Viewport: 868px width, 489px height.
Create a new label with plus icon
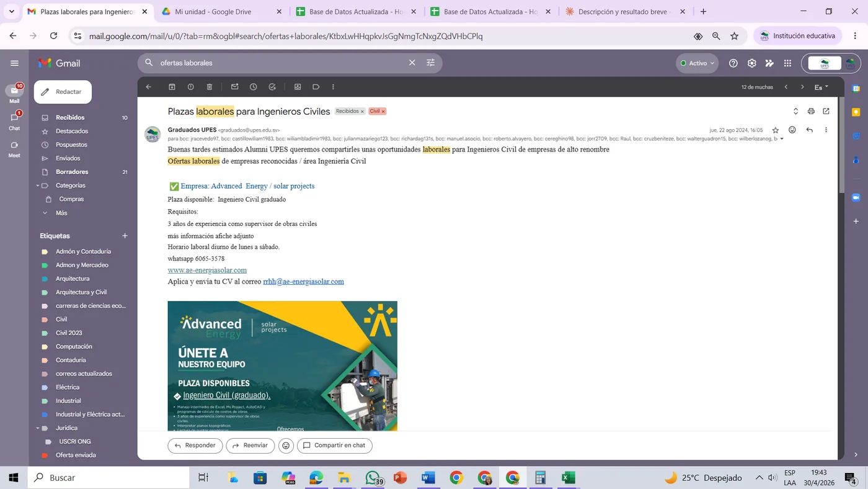click(x=125, y=236)
